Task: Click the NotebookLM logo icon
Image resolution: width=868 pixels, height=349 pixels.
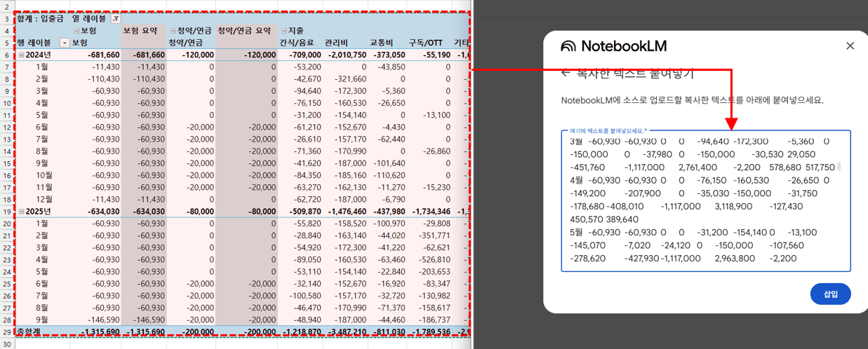Action: 568,46
